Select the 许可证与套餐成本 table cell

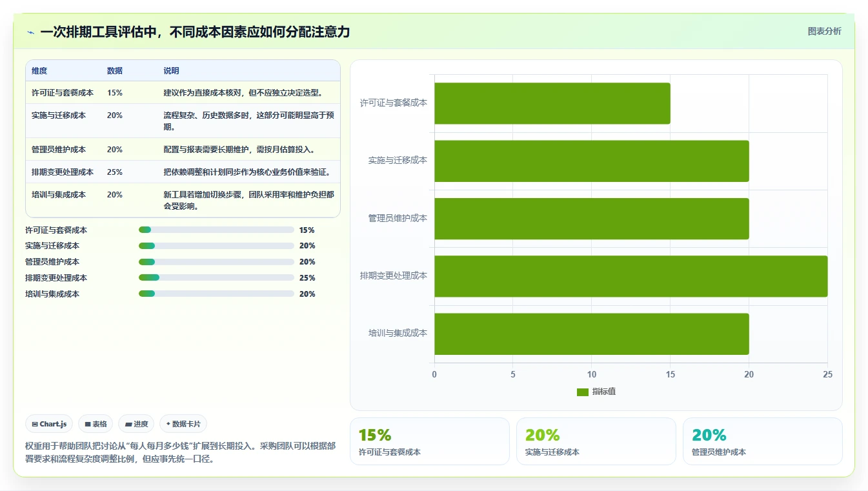point(63,93)
